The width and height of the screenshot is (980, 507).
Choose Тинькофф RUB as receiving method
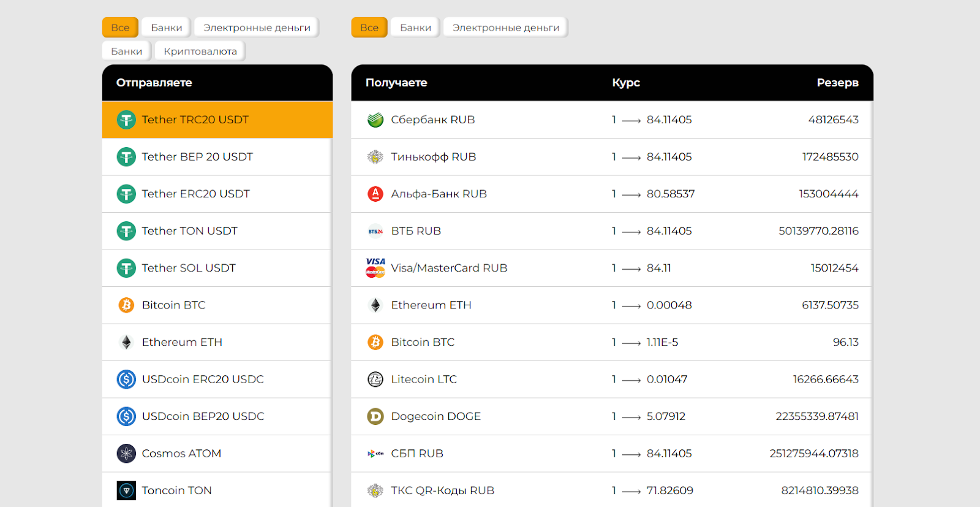click(x=433, y=157)
